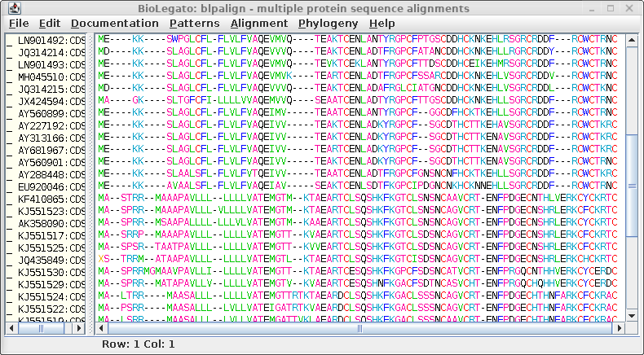Click the vertical scrollbar up arrow
The height and width of the screenshot is (355, 644).
[631, 38]
